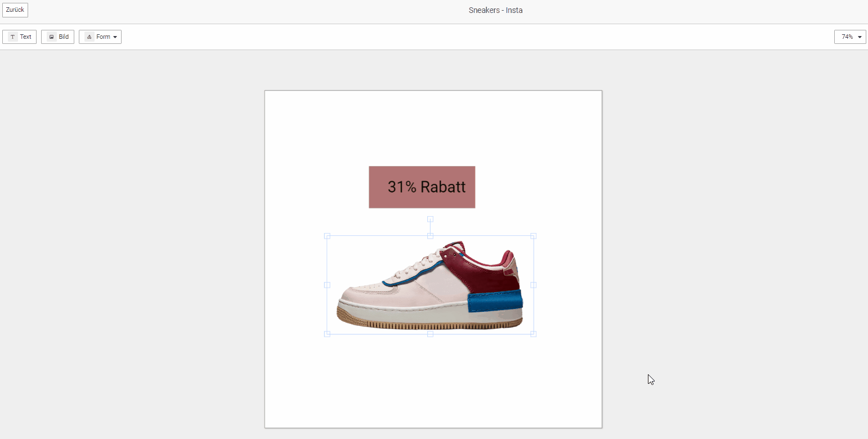Click the top-left selection handle of sneaker
Image resolution: width=868 pixels, height=439 pixels.
(327, 236)
